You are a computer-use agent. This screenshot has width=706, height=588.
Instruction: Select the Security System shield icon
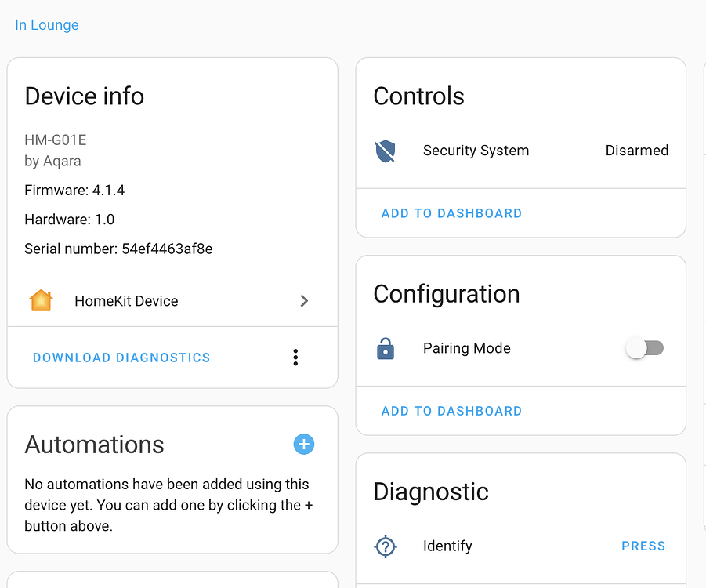tap(386, 151)
